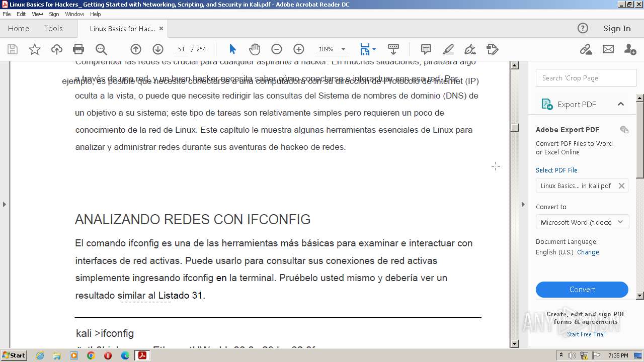Click the blue Convert button

coord(582,290)
